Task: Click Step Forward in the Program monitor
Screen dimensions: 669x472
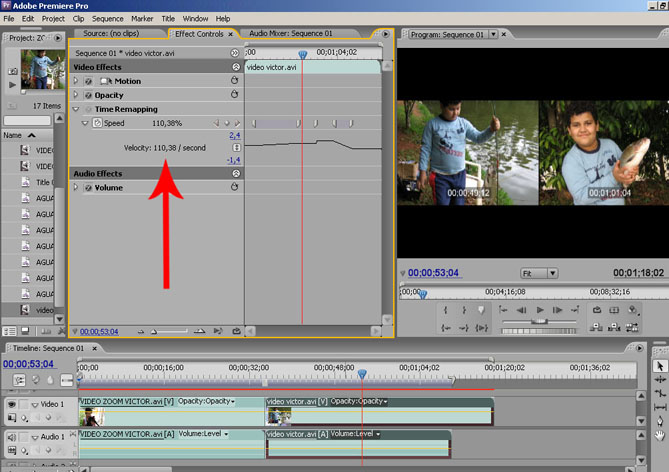Action: [x=560, y=311]
